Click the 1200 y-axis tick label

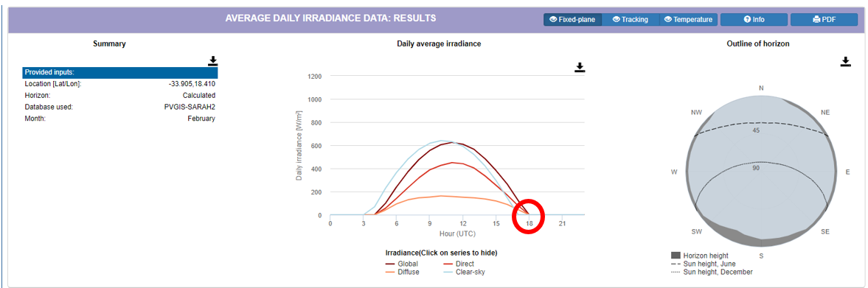(x=314, y=77)
